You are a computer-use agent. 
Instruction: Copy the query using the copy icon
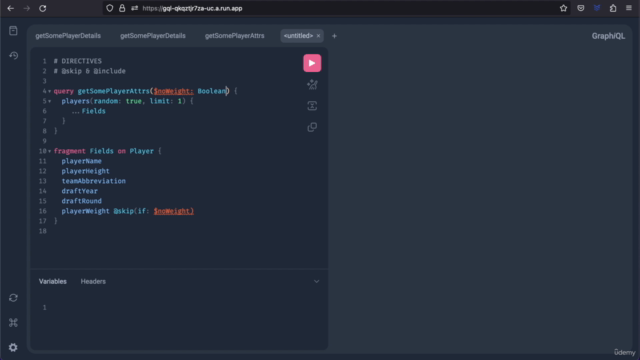312,127
